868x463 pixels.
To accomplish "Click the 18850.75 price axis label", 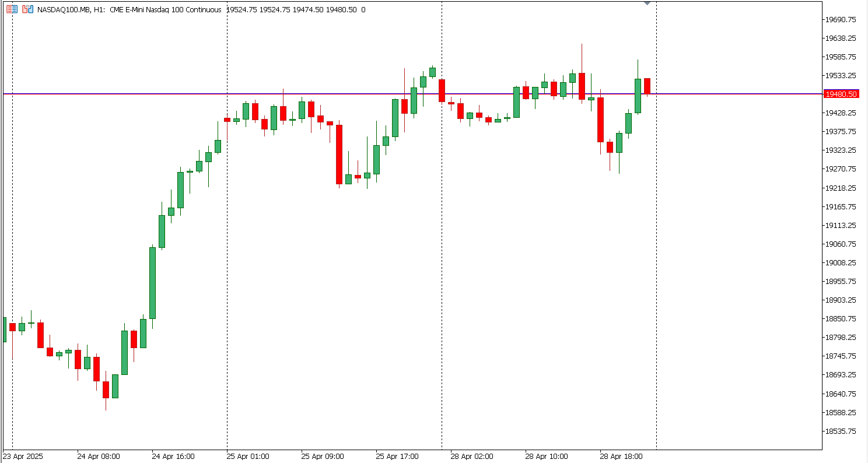I will point(841,318).
